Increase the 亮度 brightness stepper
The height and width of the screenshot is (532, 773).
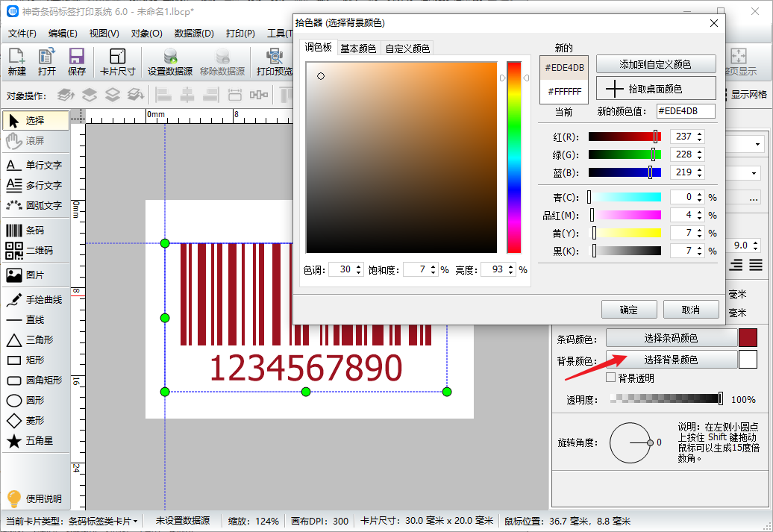click(x=510, y=266)
